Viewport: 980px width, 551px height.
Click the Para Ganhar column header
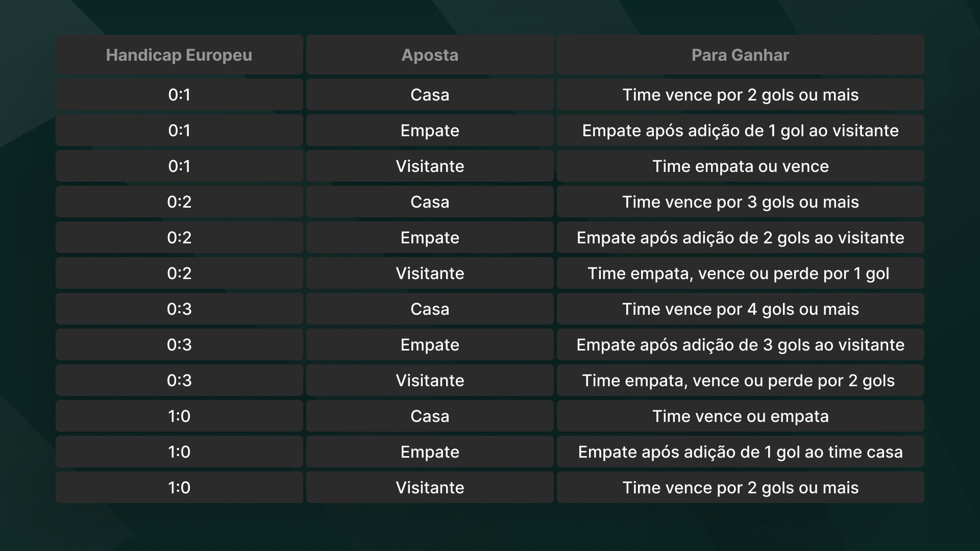740,55
